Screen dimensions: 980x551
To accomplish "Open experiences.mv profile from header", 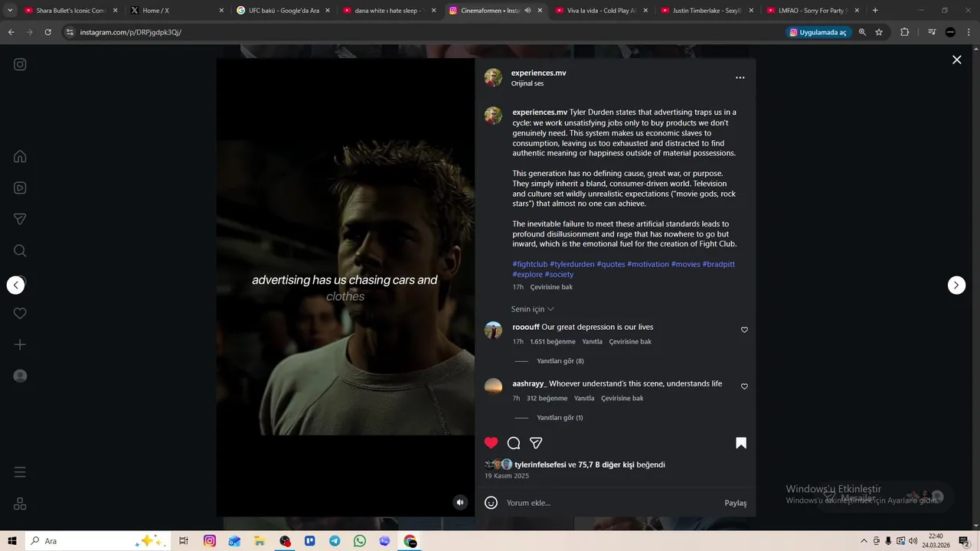I will (x=539, y=73).
